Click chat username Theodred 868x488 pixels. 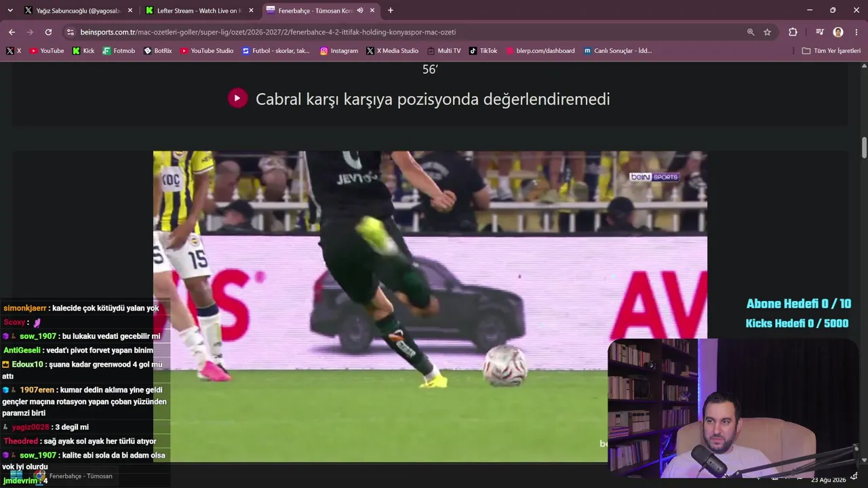click(x=20, y=441)
